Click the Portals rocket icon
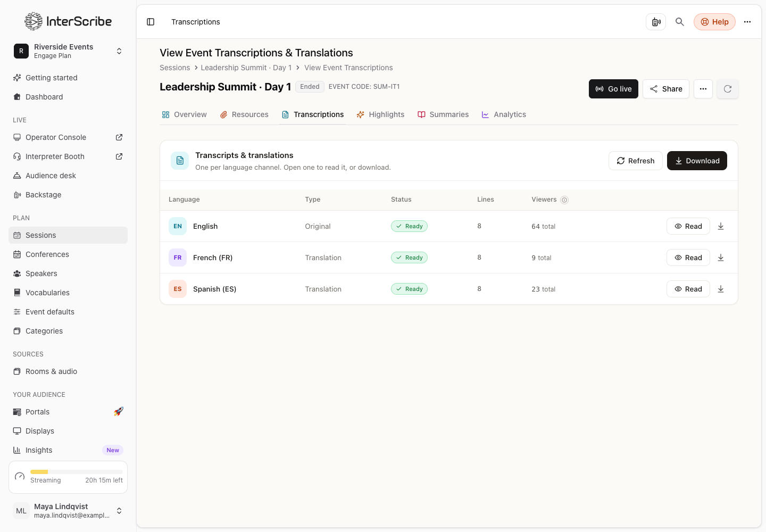 119,411
